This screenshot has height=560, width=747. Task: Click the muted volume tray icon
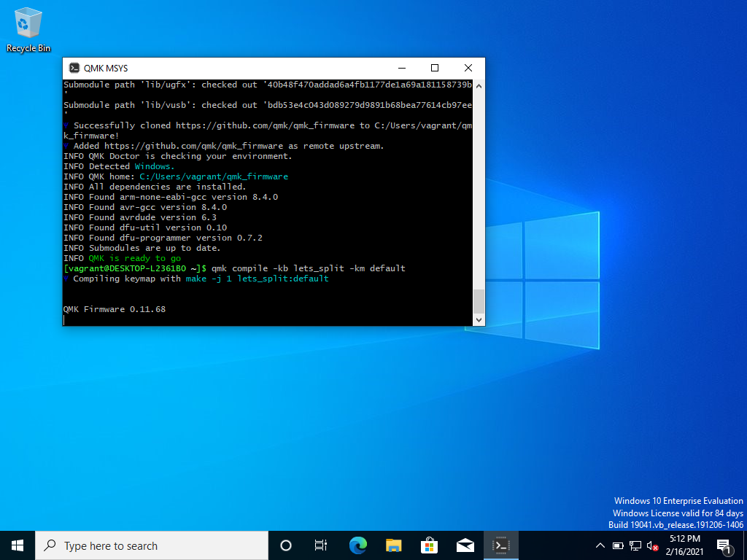[x=653, y=545]
